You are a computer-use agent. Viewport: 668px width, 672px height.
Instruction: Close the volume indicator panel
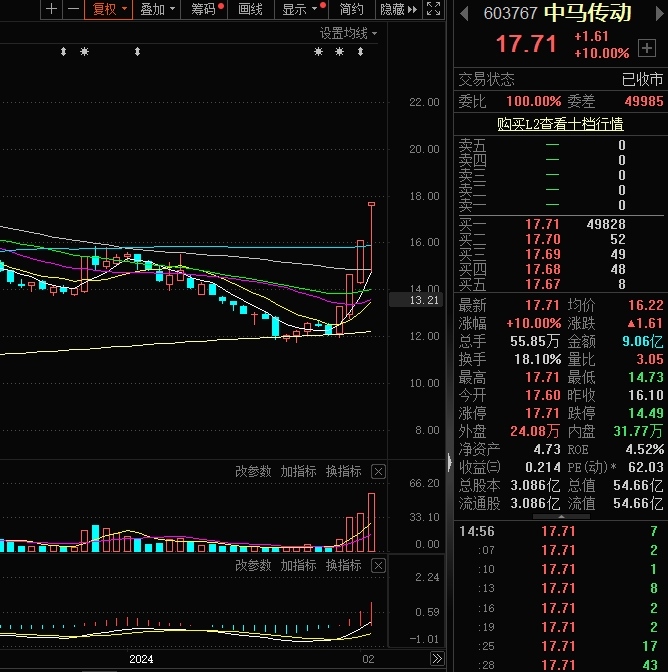378,472
